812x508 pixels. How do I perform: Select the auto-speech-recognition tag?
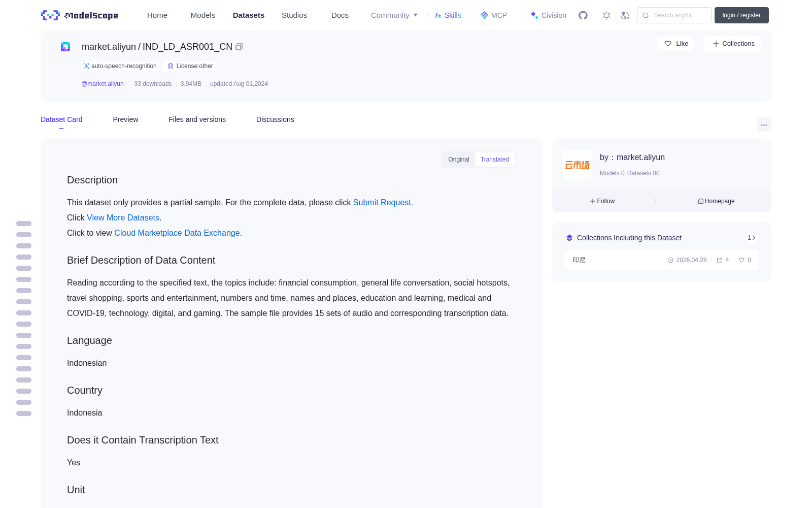pyautogui.click(x=120, y=66)
